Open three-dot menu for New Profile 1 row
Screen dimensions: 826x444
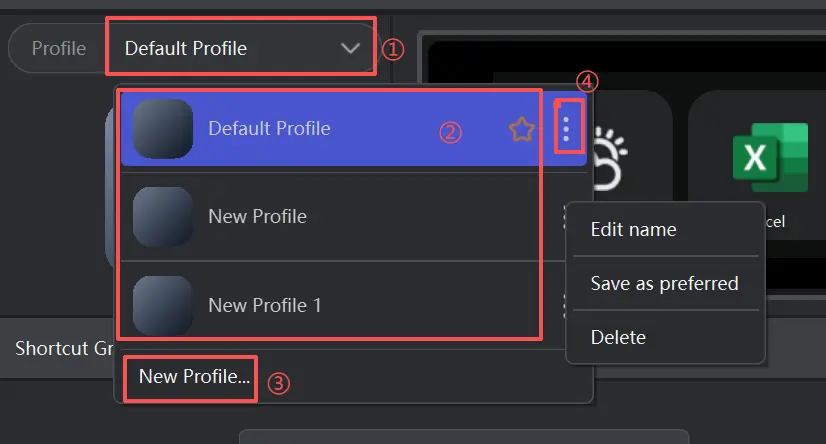click(565, 305)
